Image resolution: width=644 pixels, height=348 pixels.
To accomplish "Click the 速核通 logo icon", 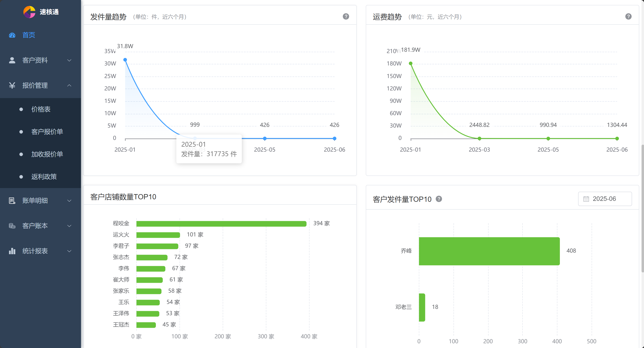I will tap(29, 12).
